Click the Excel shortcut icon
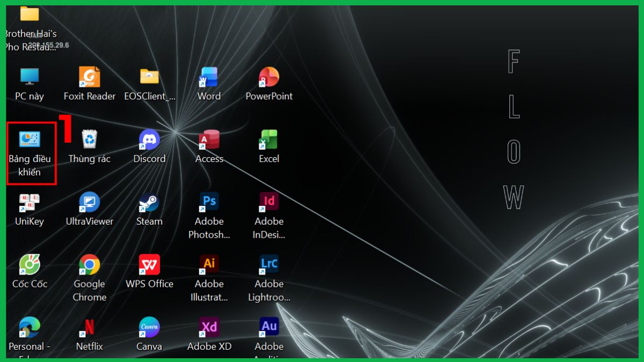The width and height of the screenshot is (644, 362). tap(269, 139)
